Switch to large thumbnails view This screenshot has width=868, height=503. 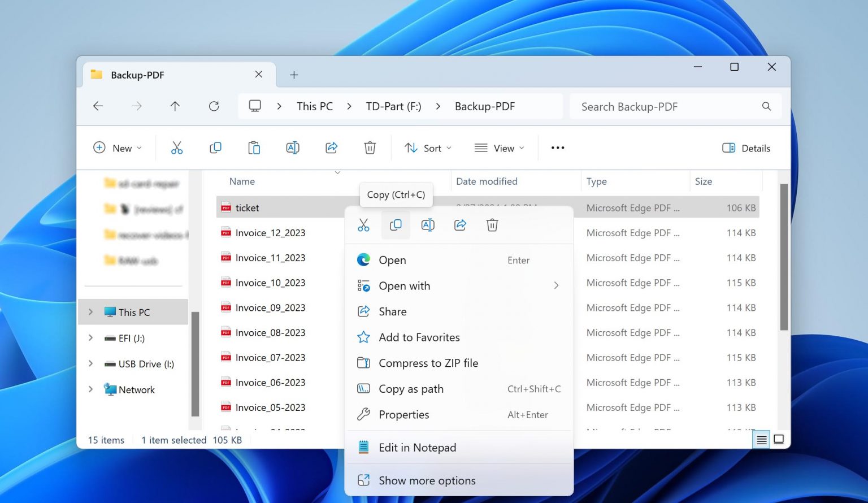(779, 439)
